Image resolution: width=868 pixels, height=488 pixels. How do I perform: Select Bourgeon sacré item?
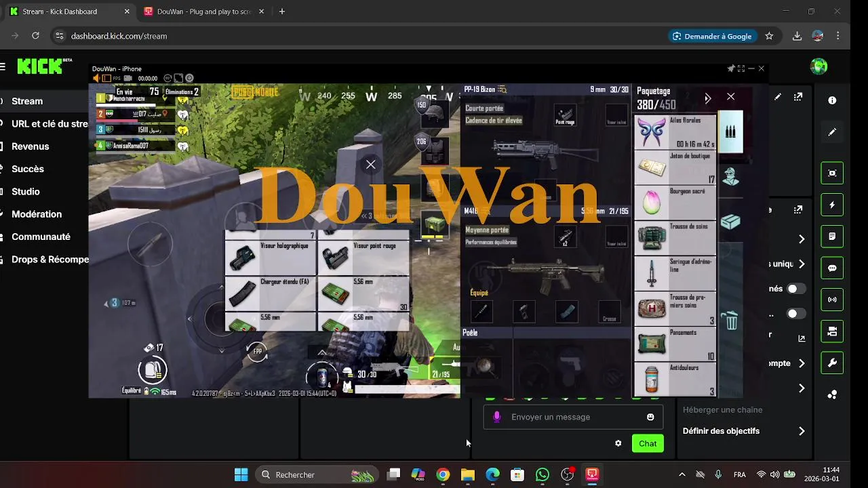(x=675, y=203)
